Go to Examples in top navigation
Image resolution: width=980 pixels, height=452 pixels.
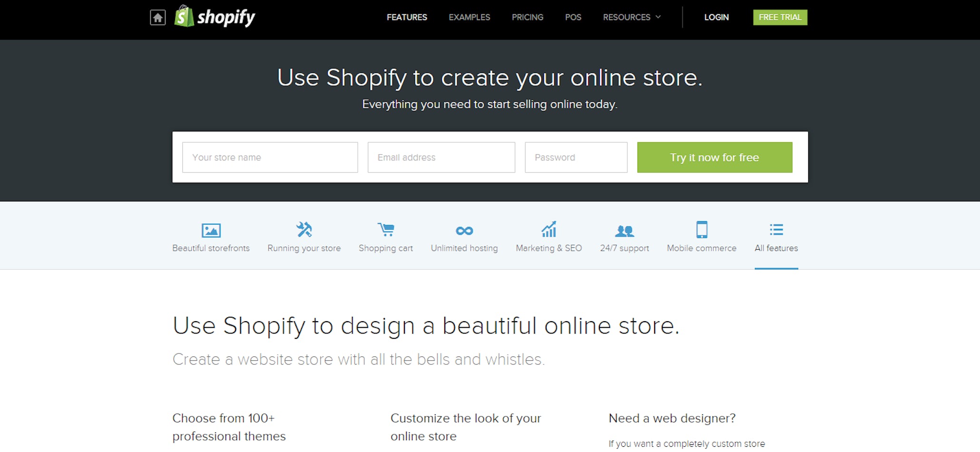point(469,17)
